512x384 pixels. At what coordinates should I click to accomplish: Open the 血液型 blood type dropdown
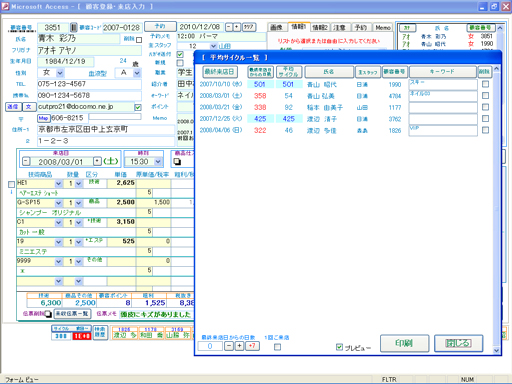click(137, 73)
